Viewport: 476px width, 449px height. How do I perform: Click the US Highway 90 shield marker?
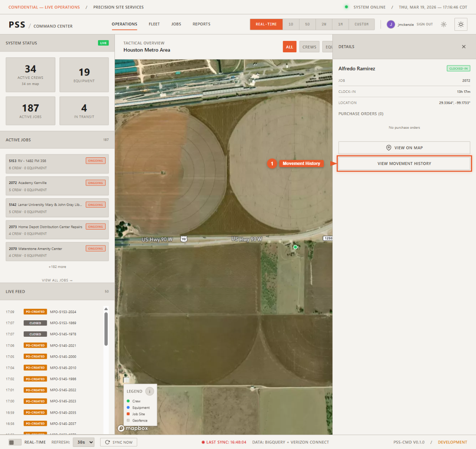(x=183, y=239)
